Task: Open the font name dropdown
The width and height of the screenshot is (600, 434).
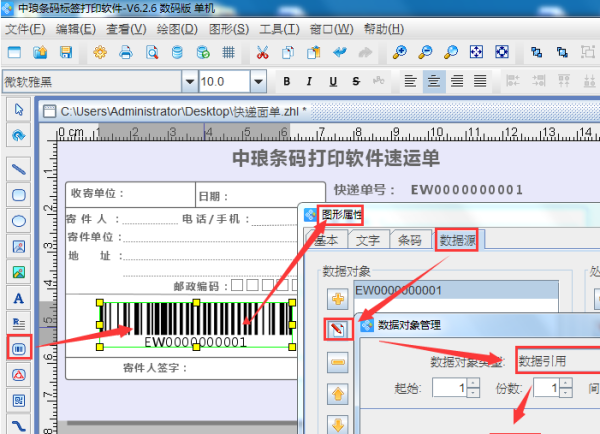Action: pos(187,81)
